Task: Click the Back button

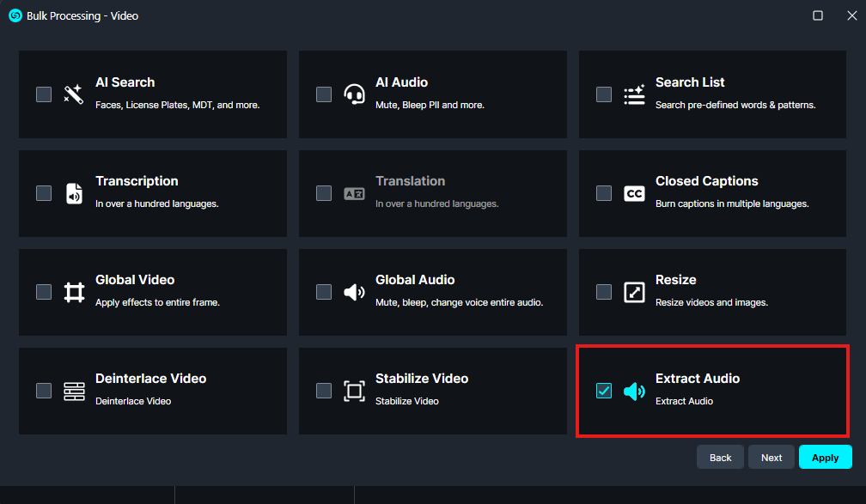Action: (720, 458)
